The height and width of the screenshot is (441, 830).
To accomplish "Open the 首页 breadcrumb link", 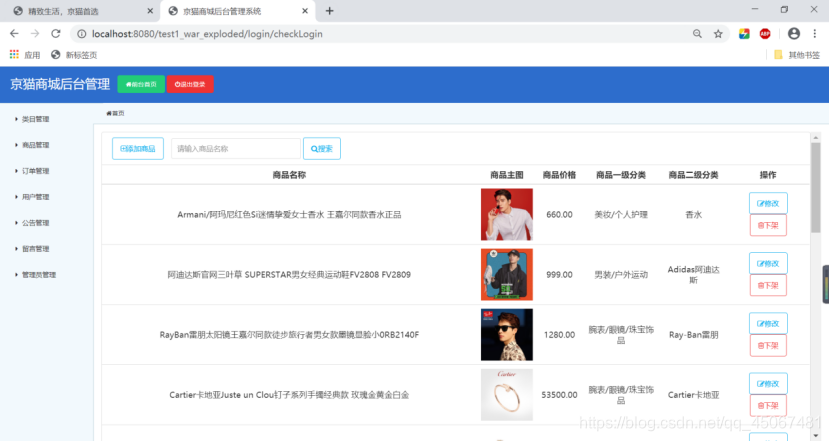I will pyautogui.click(x=115, y=113).
